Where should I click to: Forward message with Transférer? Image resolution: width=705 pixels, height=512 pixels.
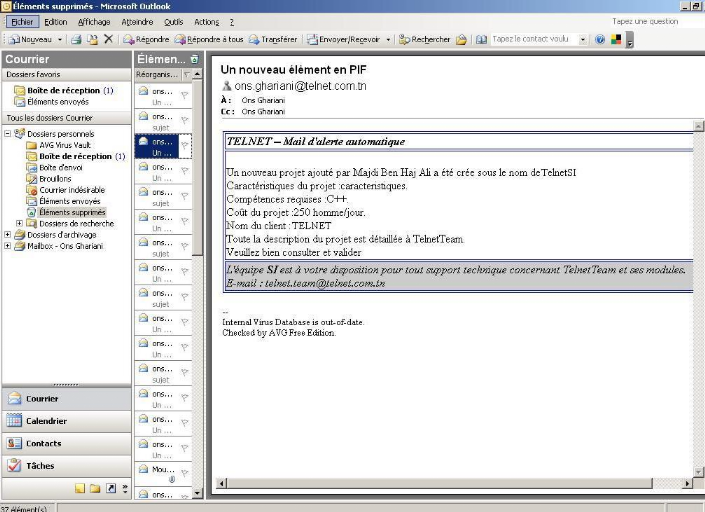(273, 40)
